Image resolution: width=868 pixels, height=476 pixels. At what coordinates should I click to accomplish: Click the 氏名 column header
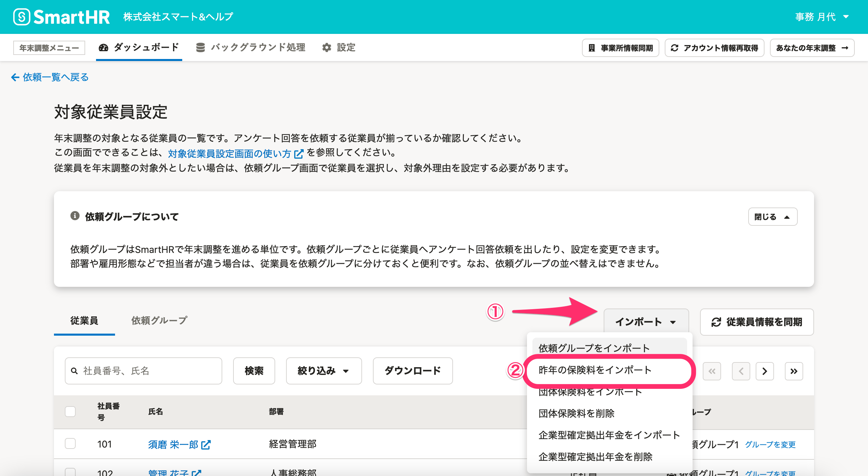(x=156, y=412)
